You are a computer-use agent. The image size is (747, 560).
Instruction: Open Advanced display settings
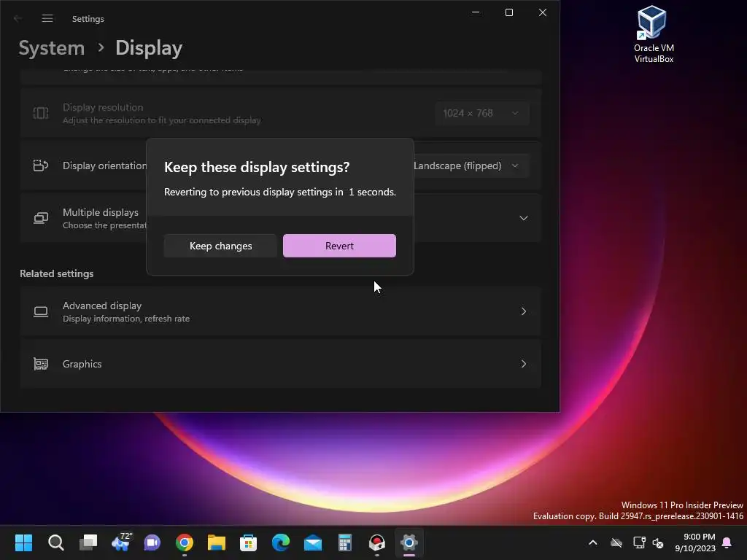281,311
